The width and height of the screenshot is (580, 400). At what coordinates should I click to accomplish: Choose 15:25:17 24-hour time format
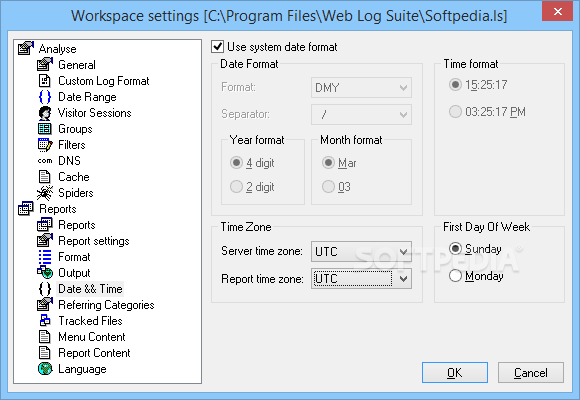pyautogui.click(x=455, y=85)
